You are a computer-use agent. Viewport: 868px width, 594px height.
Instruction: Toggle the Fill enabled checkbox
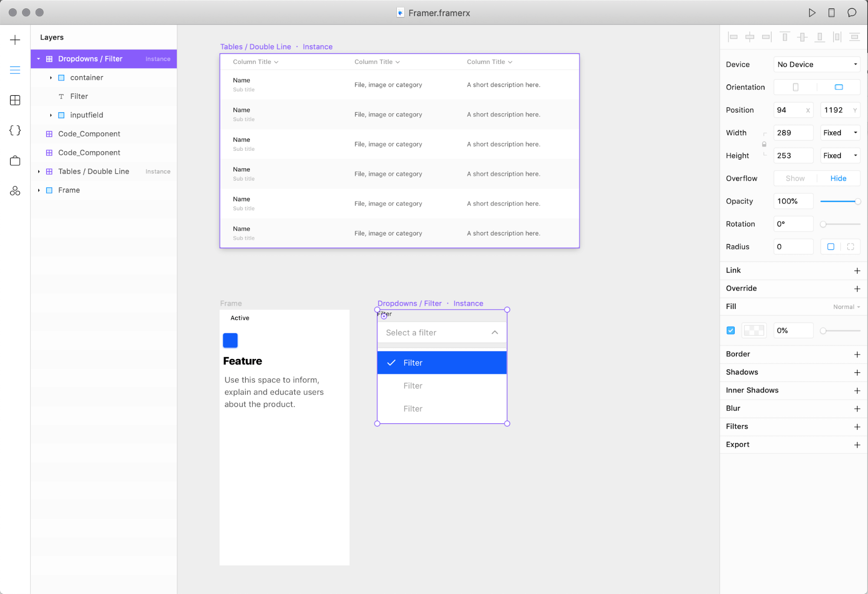(x=731, y=331)
